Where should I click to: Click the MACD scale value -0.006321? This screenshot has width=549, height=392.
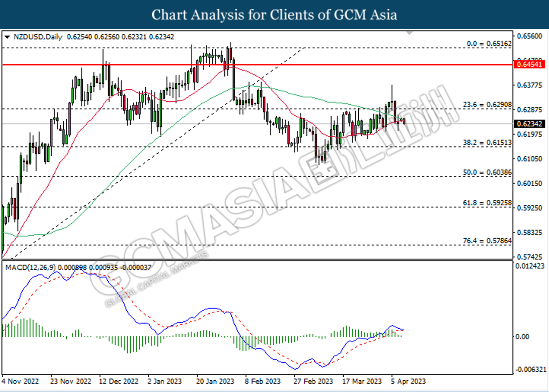coord(530,369)
